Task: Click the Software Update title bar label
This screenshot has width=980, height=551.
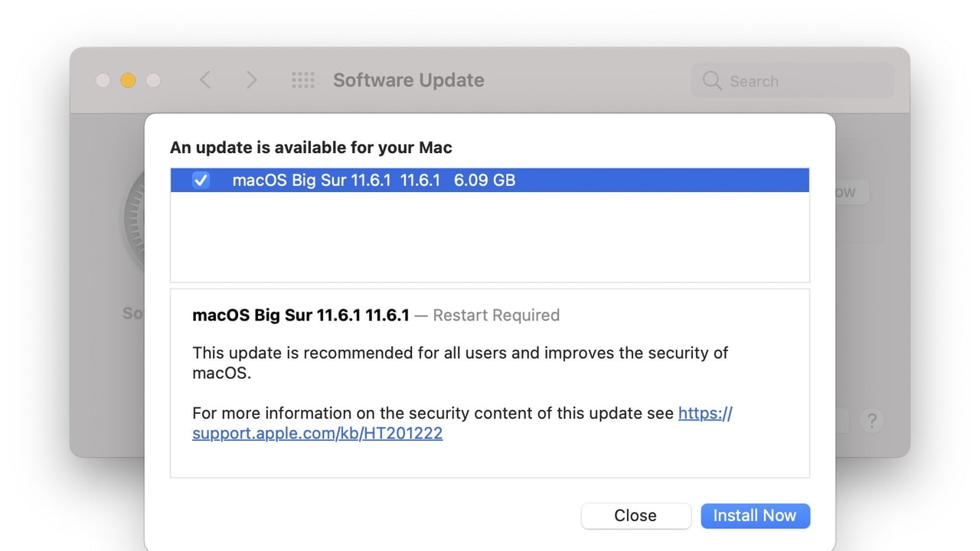Action: [x=407, y=80]
